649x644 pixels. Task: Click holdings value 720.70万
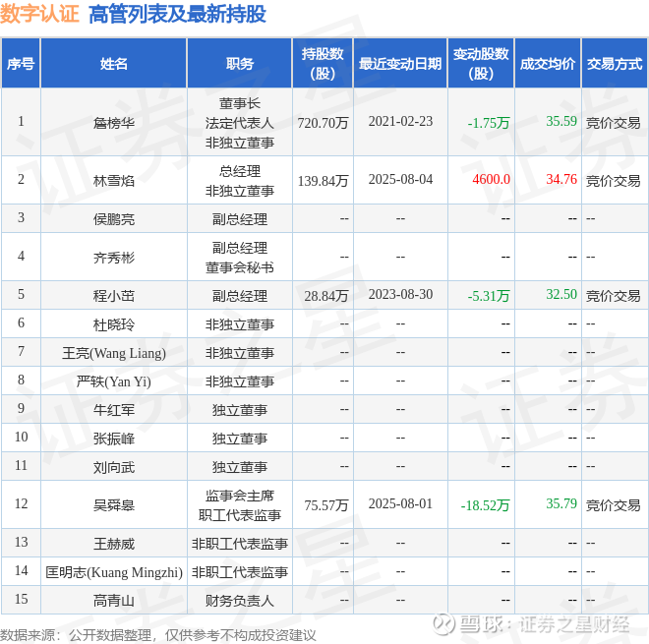click(x=323, y=123)
